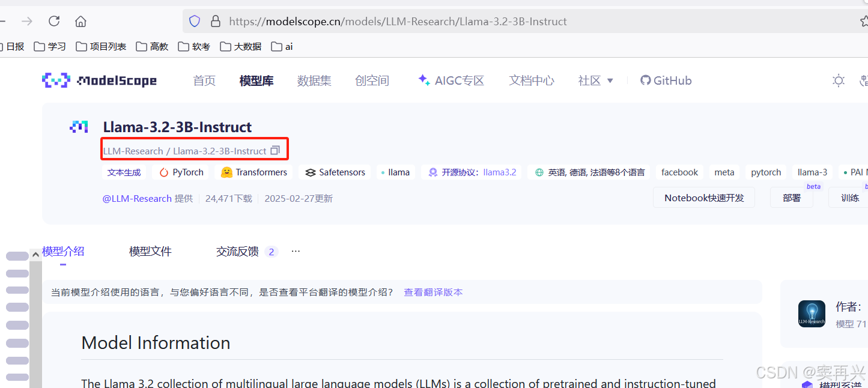Click the meta tag
Screen dimensions: 868x388
(724, 172)
